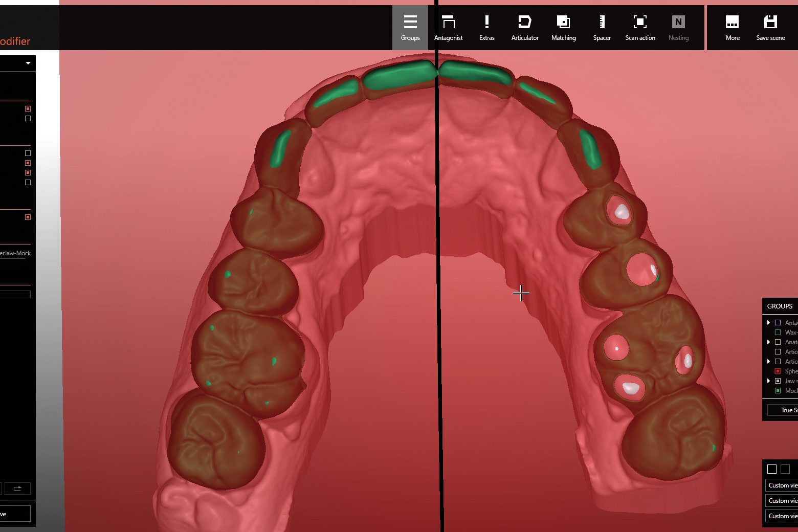The height and width of the screenshot is (532, 798).
Task: Click the empty input field in left panel
Action: 15,294
